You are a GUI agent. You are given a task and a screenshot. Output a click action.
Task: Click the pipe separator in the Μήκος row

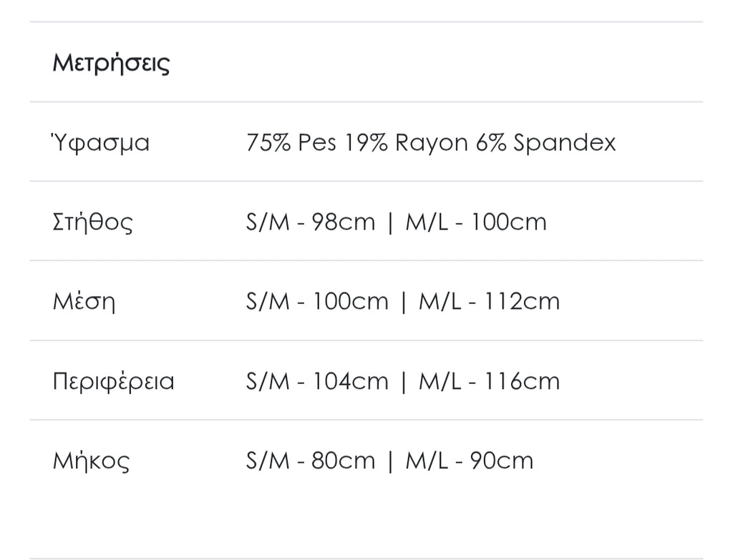[390, 461]
